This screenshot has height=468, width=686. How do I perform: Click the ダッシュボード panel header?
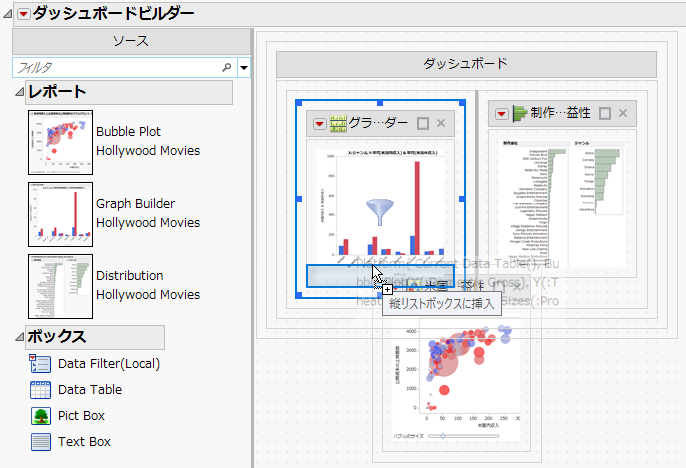click(466, 64)
